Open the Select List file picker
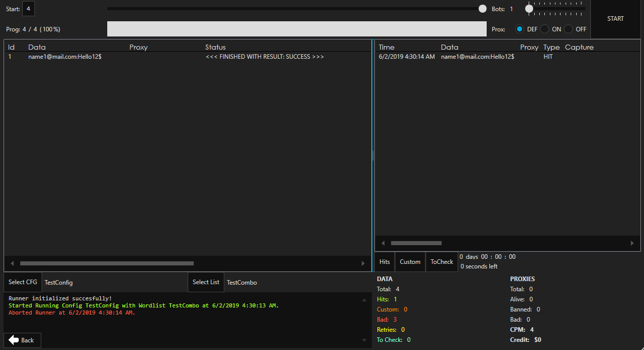The width and height of the screenshot is (644, 350). [x=205, y=282]
